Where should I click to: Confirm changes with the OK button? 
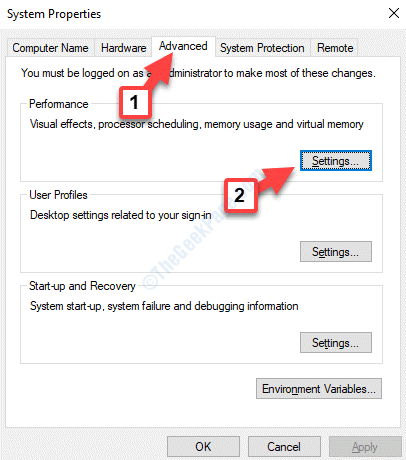click(203, 447)
